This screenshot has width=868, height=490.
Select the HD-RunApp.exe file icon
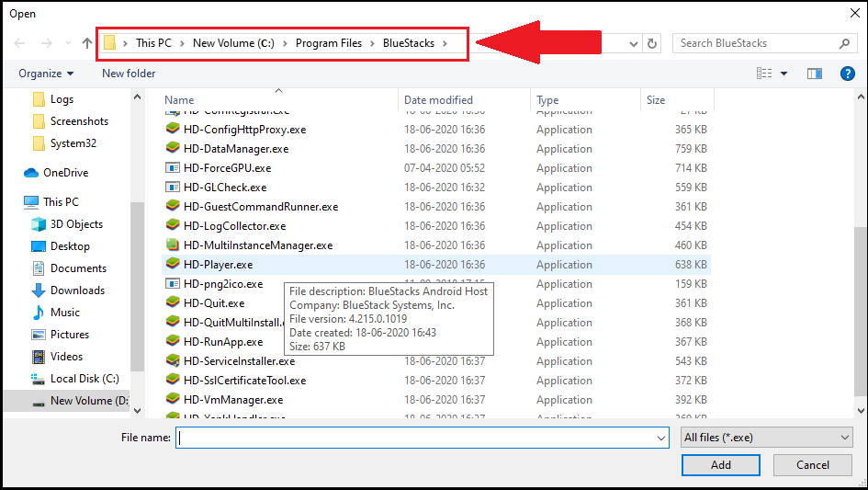pyautogui.click(x=173, y=341)
